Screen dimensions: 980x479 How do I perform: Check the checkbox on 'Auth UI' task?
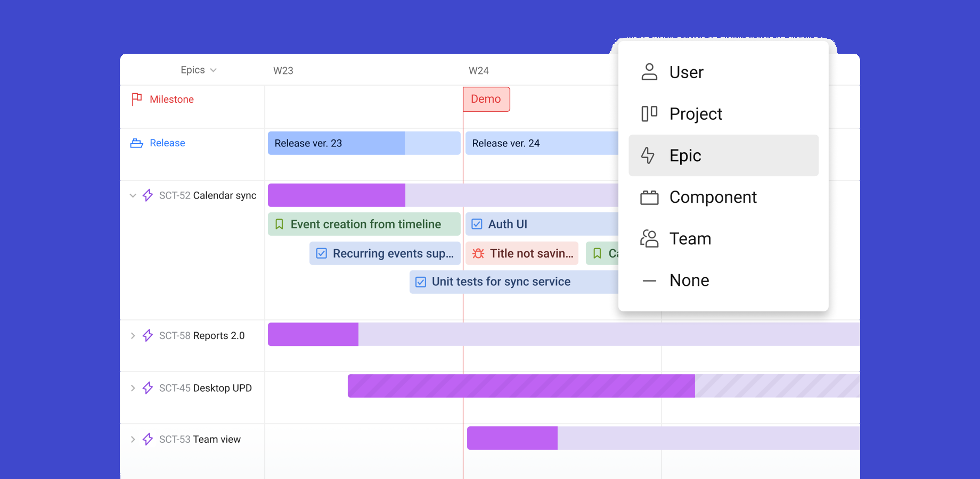pos(477,224)
